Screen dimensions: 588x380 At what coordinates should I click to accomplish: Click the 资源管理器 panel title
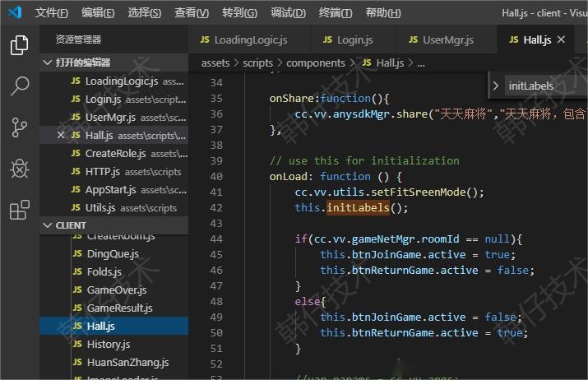[78, 39]
